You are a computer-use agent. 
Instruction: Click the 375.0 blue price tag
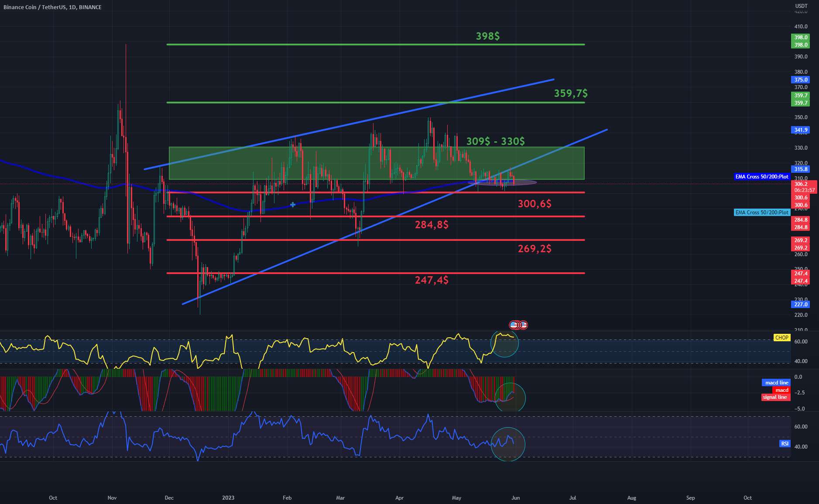click(801, 80)
